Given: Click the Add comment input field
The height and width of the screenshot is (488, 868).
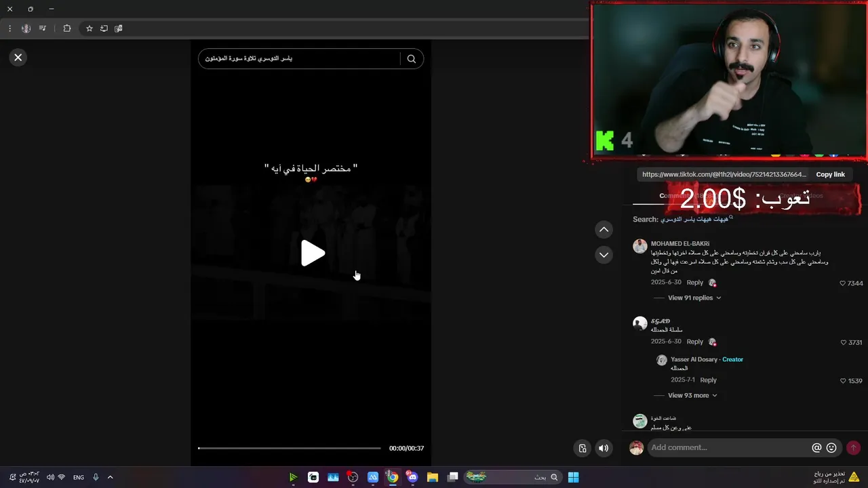Looking at the screenshot, I should point(728,447).
